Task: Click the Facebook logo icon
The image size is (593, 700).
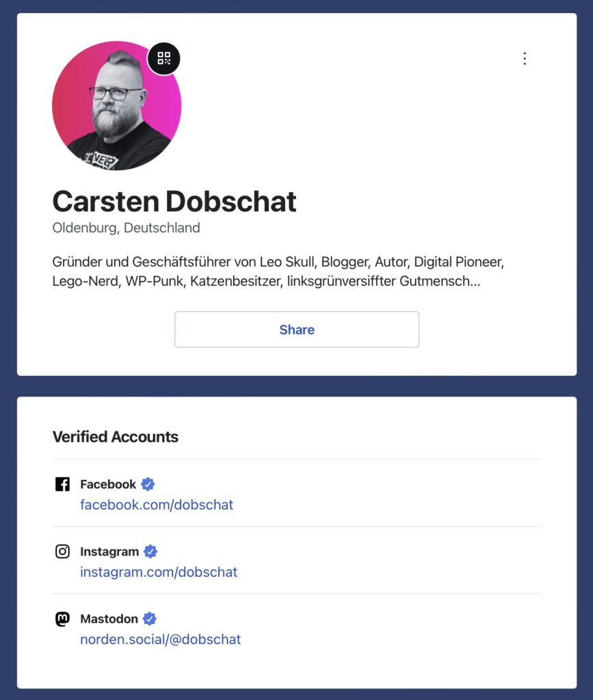Action: (62, 485)
